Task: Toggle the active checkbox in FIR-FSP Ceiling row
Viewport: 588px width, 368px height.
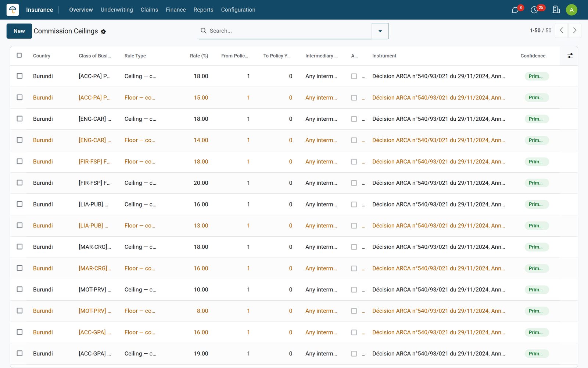Action: (354, 183)
